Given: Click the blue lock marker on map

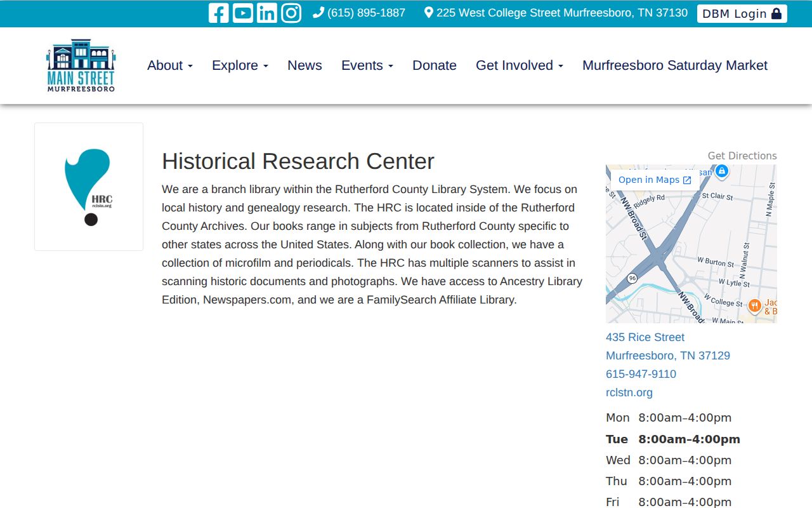Looking at the screenshot, I should pos(721,171).
